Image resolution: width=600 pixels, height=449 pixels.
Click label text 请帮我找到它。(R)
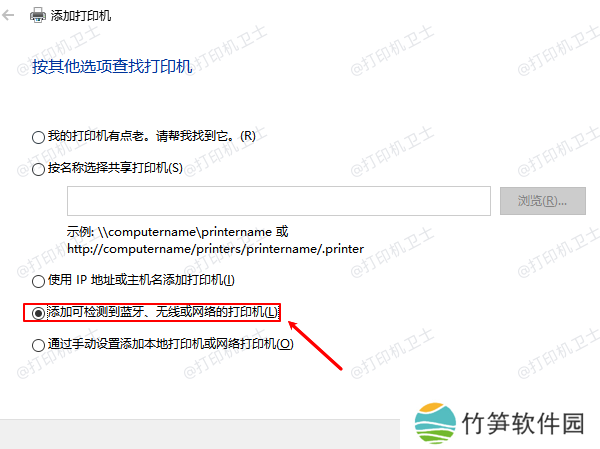(206, 136)
